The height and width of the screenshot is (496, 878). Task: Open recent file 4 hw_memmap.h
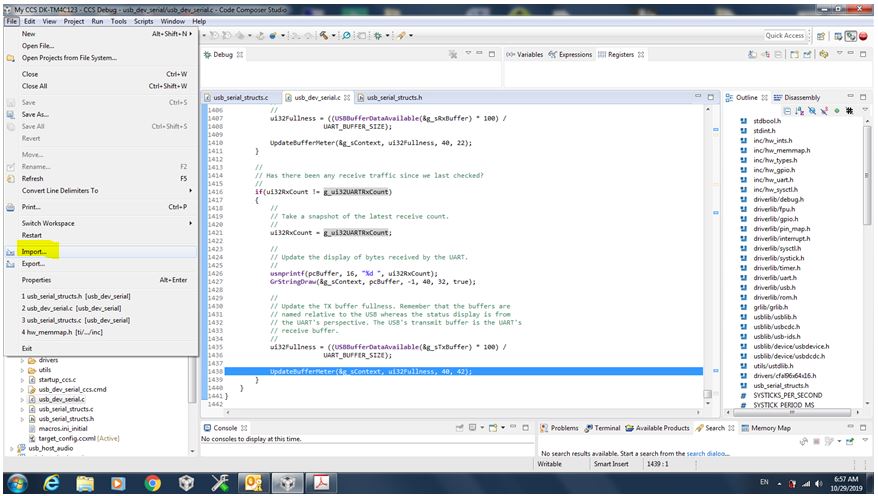[101, 332]
